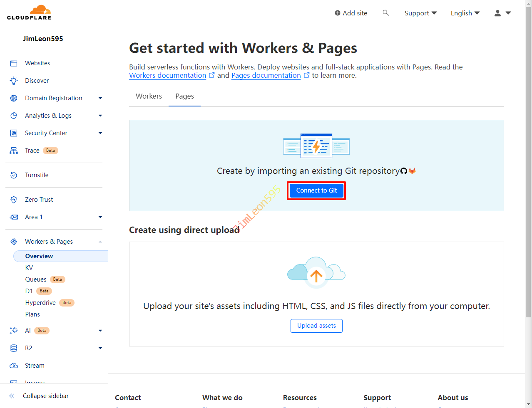Click the Trace sidebar icon
The image size is (532, 408).
pos(14,151)
